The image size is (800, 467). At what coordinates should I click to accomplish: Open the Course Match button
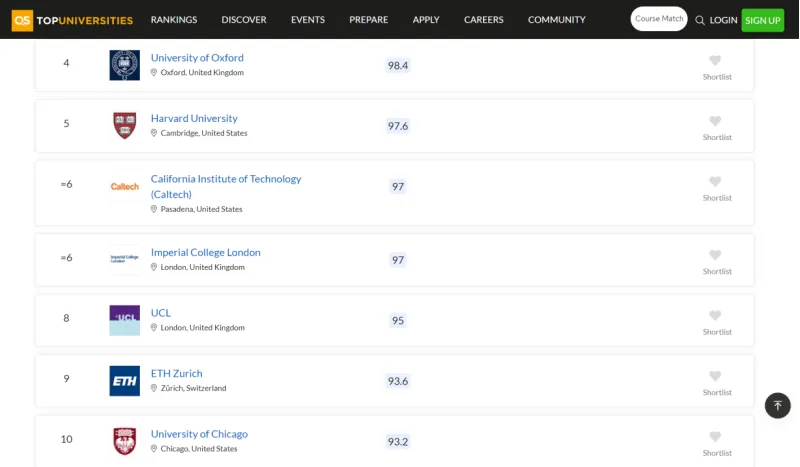coord(659,19)
